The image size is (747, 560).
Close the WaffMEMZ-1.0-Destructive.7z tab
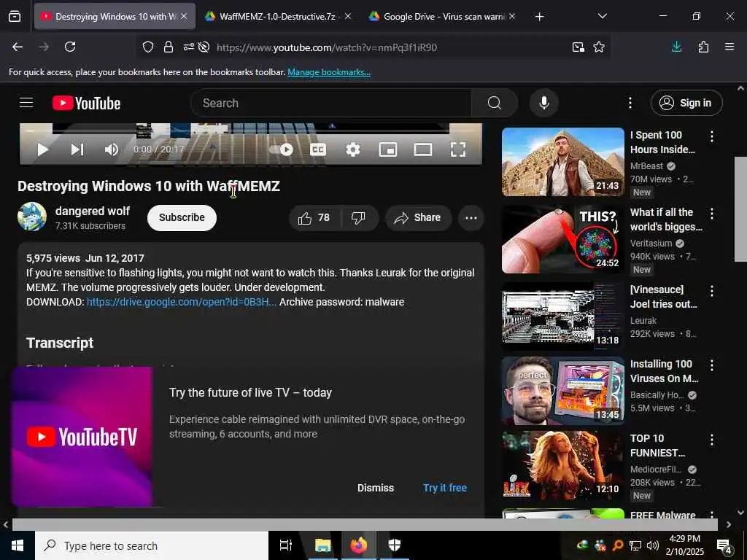click(348, 17)
